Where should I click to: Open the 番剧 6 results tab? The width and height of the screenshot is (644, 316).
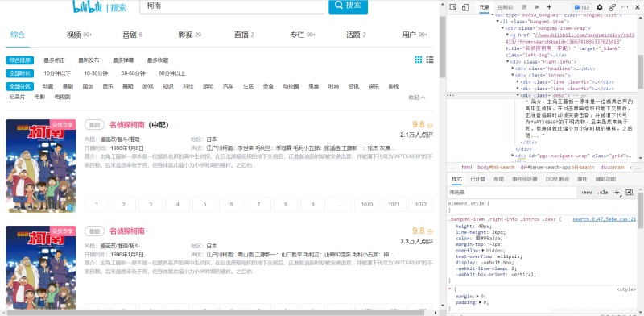pyautogui.click(x=132, y=35)
